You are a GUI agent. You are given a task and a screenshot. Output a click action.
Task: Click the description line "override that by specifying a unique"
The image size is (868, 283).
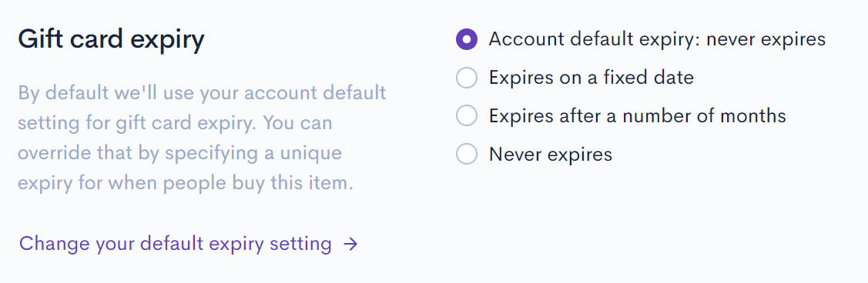click(x=180, y=153)
